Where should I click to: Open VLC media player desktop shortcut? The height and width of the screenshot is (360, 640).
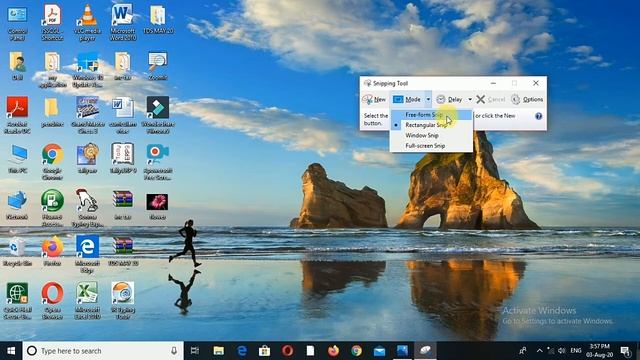point(87,22)
